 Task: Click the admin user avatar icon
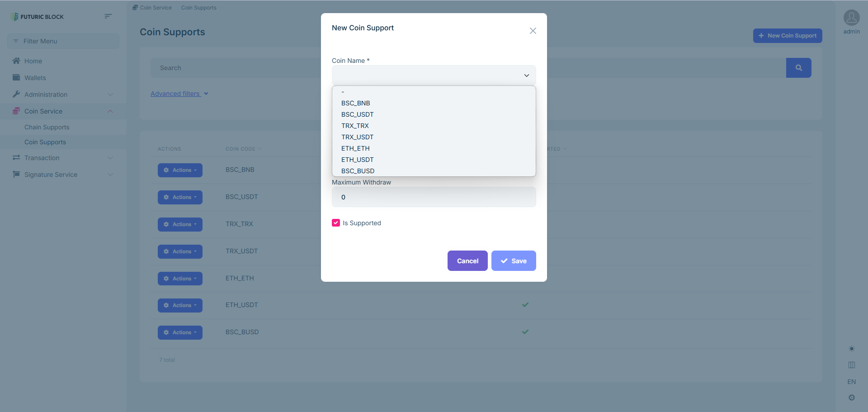tap(851, 18)
